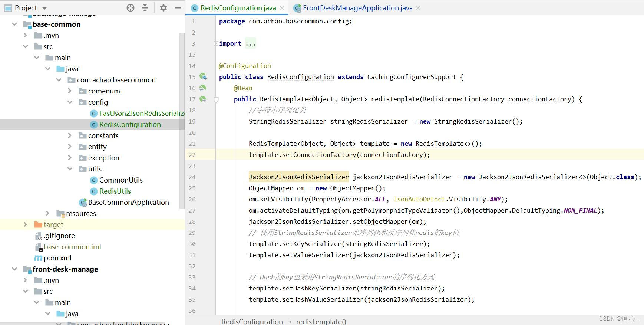Open CommonUtils class file
The width and height of the screenshot is (644, 325).
121,180
